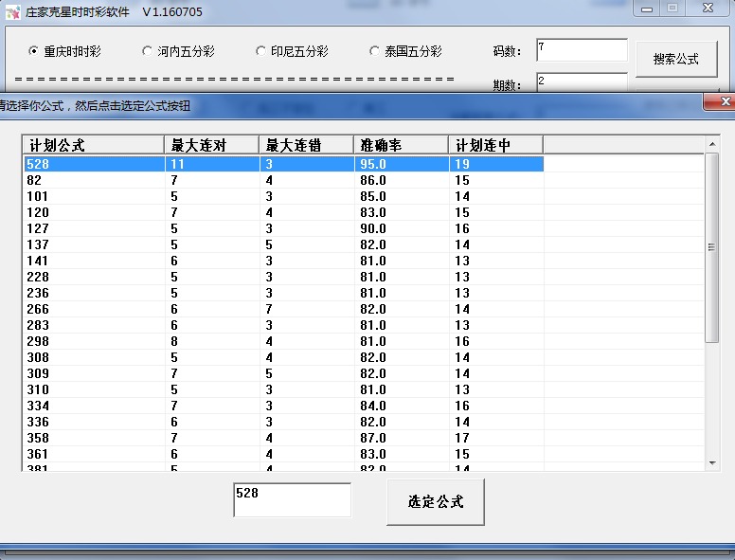Viewport: 735px width, 560px height.
Task: Select the 河内五分彩 radio option
Action: click(x=147, y=51)
